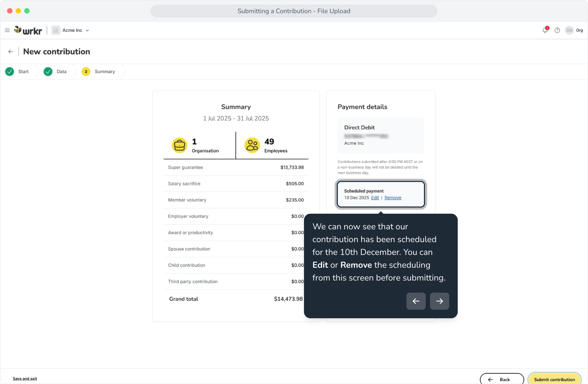
Task: Click the organisation building icon
Action: tap(56, 30)
